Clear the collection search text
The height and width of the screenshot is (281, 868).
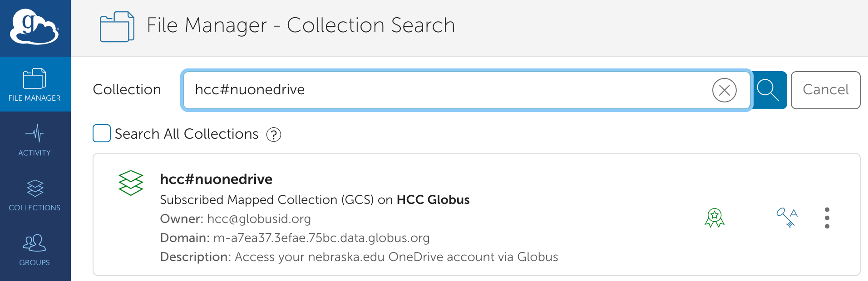(724, 90)
